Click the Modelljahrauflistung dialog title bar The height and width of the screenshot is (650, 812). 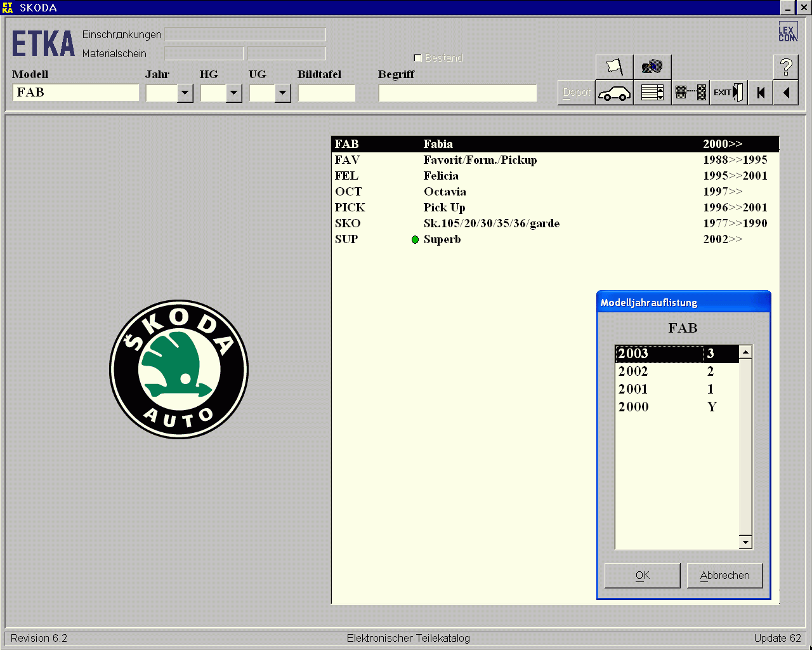(x=684, y=302)
